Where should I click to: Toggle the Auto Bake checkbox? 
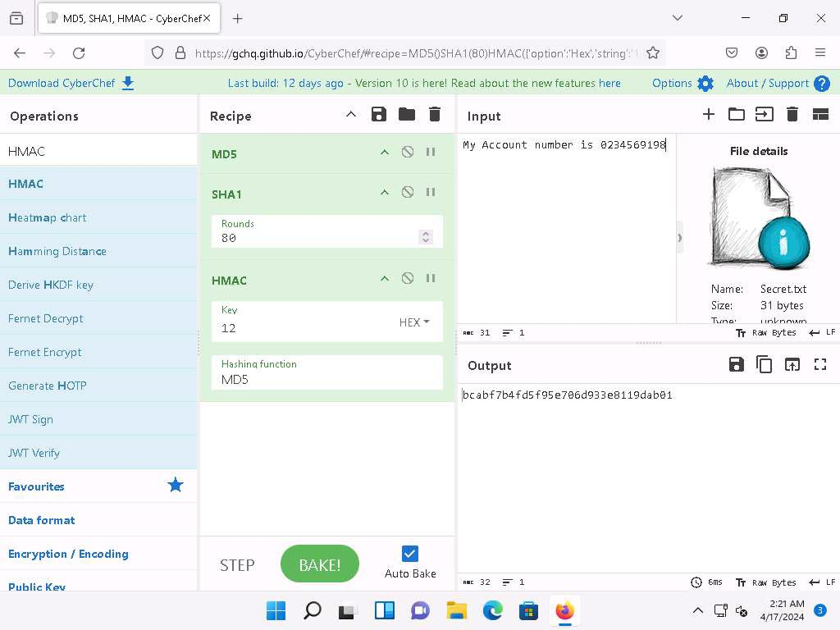coord(410,554)
